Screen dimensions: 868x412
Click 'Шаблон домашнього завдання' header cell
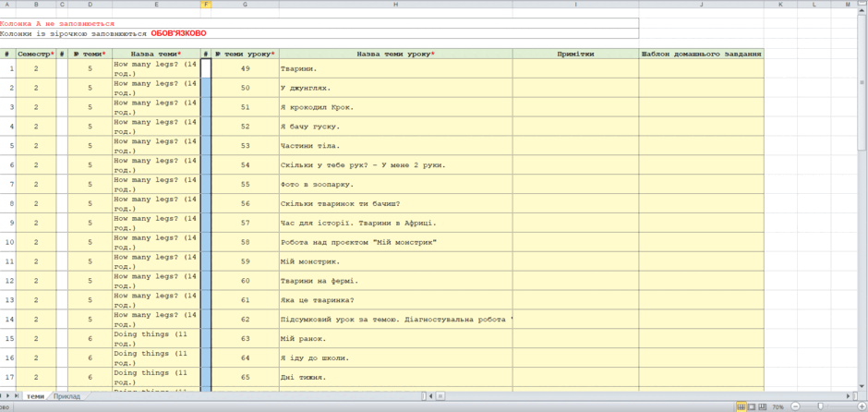click(x=702, y=54)
